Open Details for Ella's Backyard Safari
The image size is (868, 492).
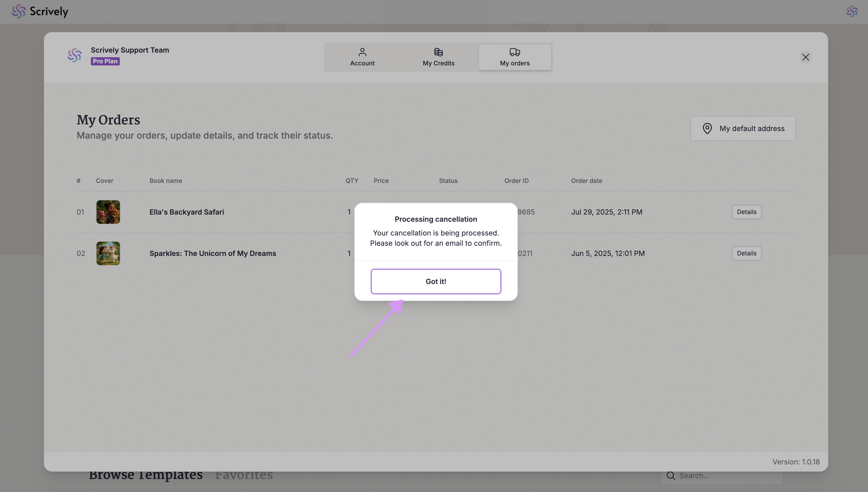(746, 212)
